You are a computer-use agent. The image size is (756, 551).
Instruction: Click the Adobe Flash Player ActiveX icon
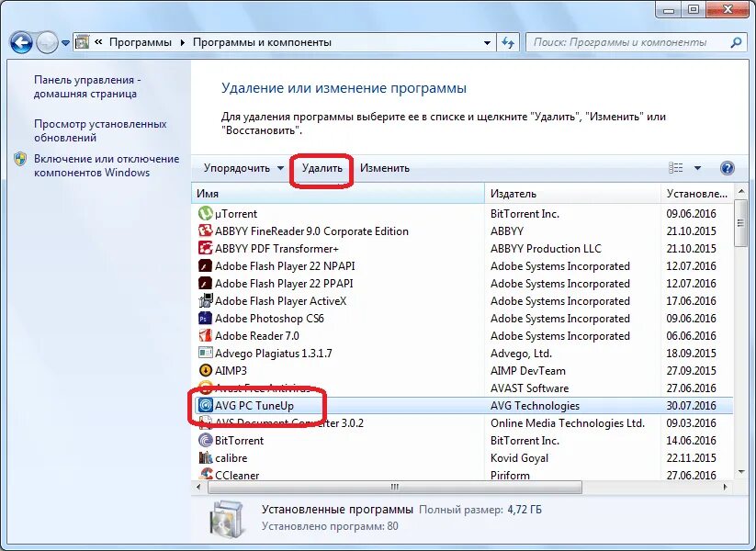click(x=206, y=300)
